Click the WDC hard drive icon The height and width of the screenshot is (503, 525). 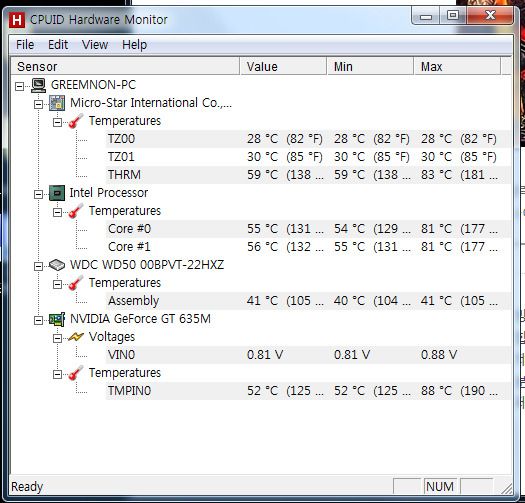(57, 265)
